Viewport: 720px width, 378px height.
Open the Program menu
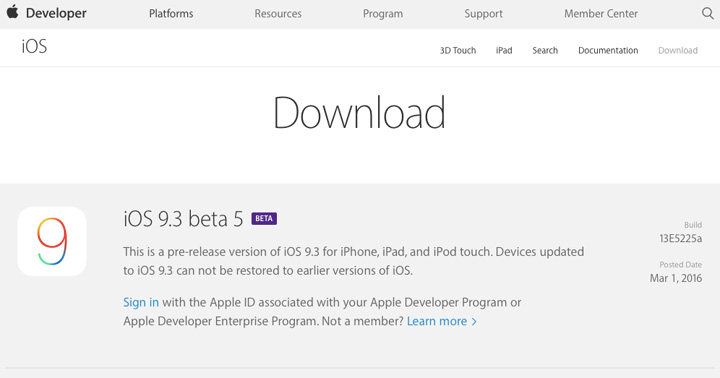pos(383,14)
